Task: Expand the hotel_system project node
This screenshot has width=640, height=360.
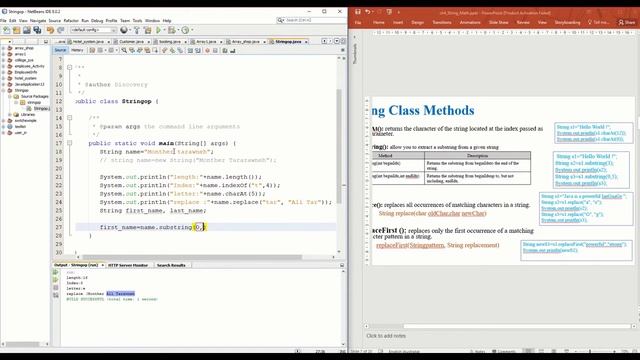Action: click(4, 78)
